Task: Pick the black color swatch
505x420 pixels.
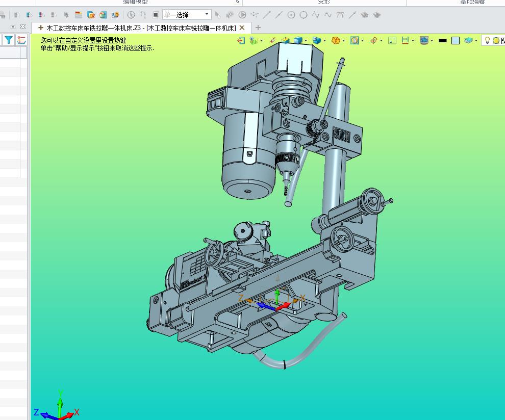Action: point(443,40)
